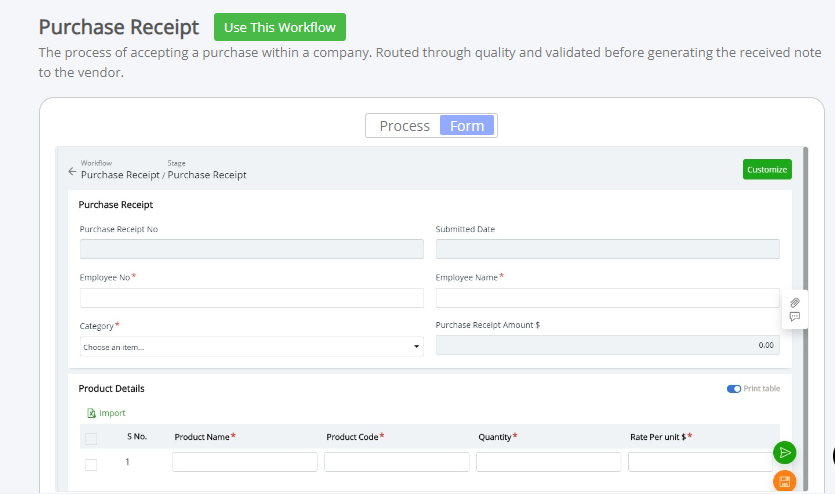Click the Quantity input in row 1
Viewport: 835px width, 494px height.
tap(549, 462)
